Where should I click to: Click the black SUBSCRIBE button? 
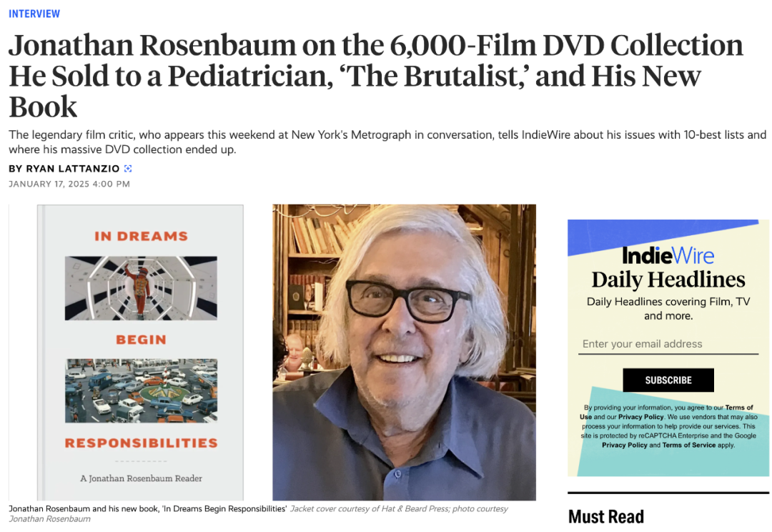point(668,380)
